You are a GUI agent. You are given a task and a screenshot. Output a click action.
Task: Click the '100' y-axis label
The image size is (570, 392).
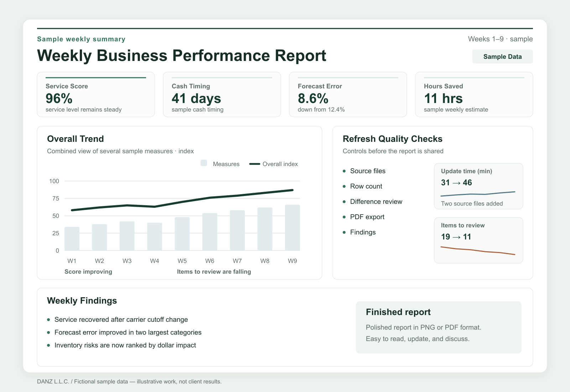click(54, 181)
